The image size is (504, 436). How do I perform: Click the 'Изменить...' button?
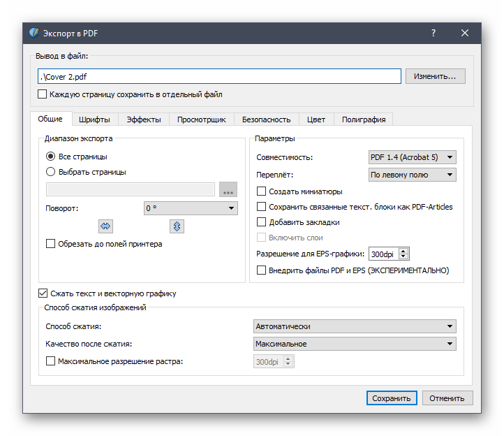point(435,76)
